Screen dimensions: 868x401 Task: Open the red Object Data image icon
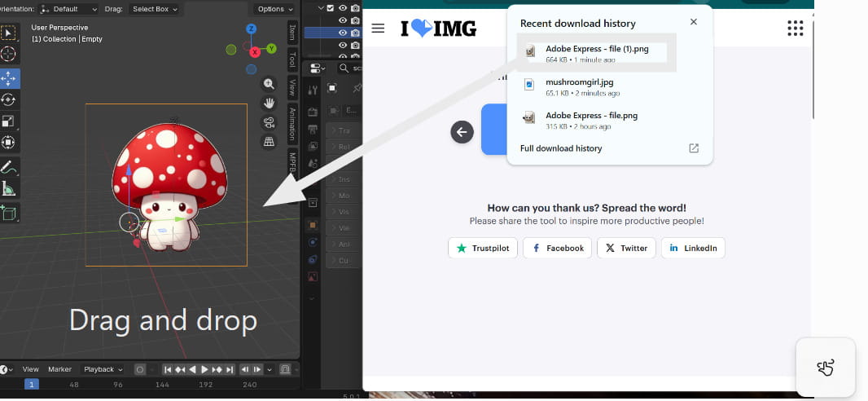tap(313, 276)
